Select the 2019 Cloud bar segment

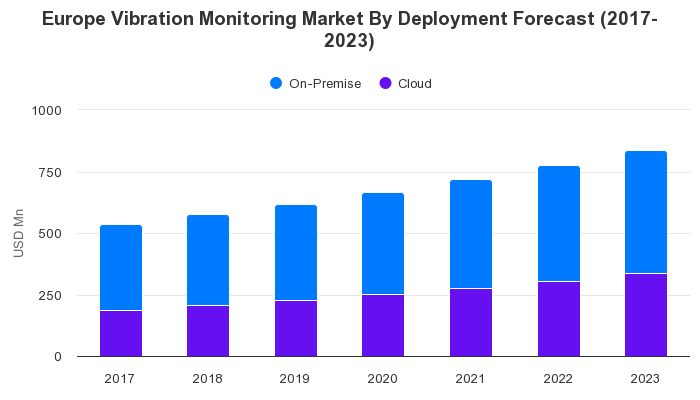click(x=296, y=329)
